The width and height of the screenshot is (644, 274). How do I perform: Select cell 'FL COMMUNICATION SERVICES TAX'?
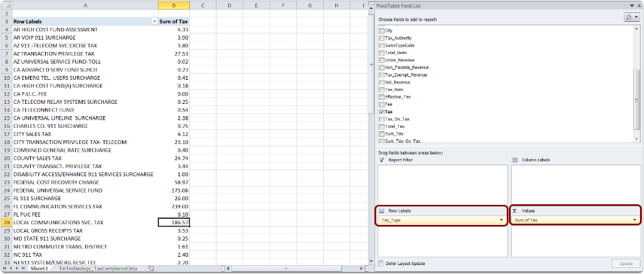(85, 206)
